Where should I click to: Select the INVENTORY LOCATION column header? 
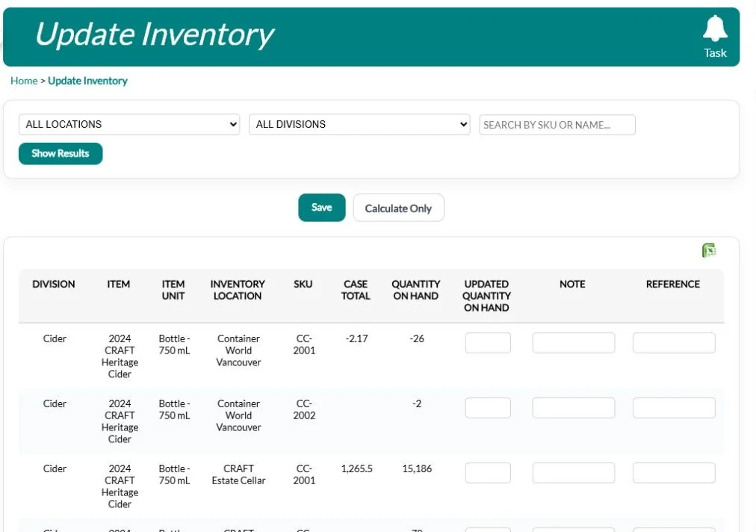click(238, 290)
